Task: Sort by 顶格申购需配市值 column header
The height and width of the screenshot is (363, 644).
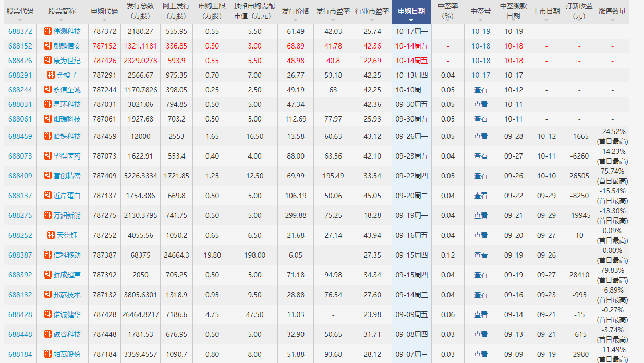Action: click(254, 11)
